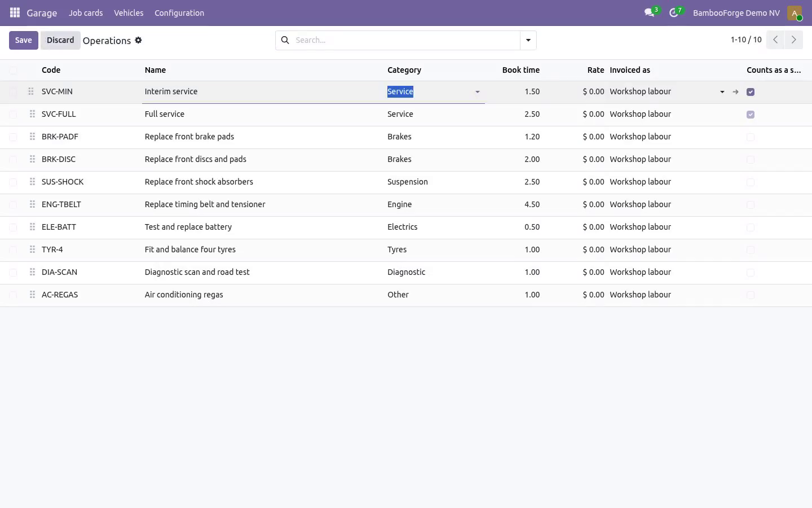This screenshot has width=812, height=508.
Task: Tick 'Counts as a service' for BRK-PADF
Action: 751,137
